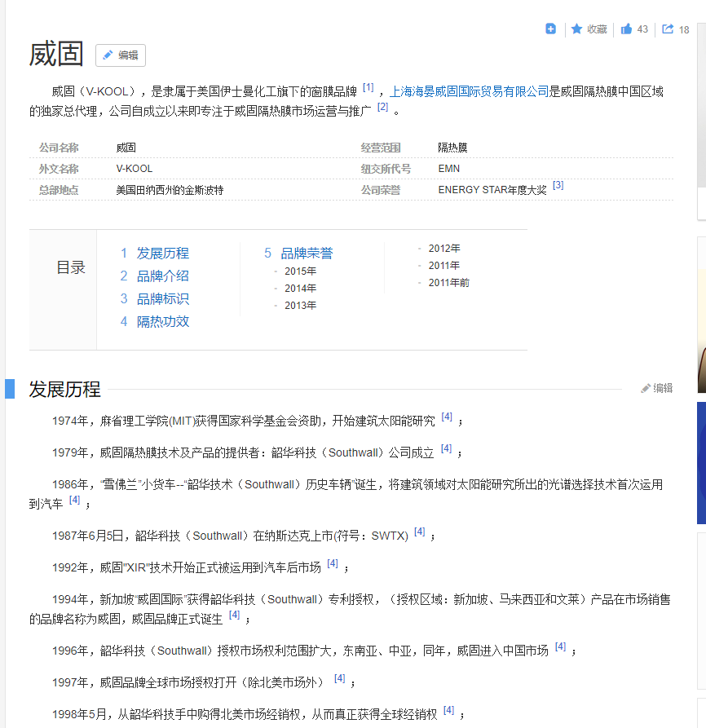This screenshot has height=728, width=706.
Task: Open the 2015年 sub-entry in contents
Action: coord(300,271)
